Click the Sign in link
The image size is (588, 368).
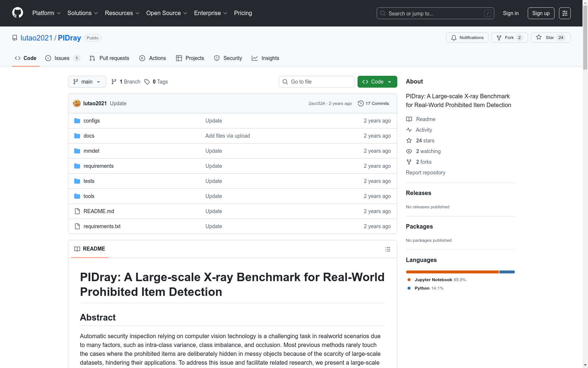coord(511,13)
